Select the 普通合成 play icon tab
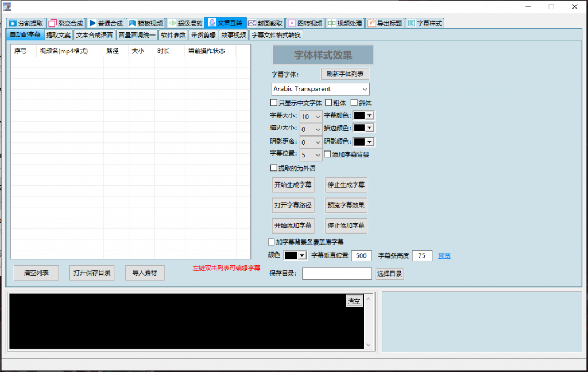Screen dimensions: 588x372 (x=92, y=24)
